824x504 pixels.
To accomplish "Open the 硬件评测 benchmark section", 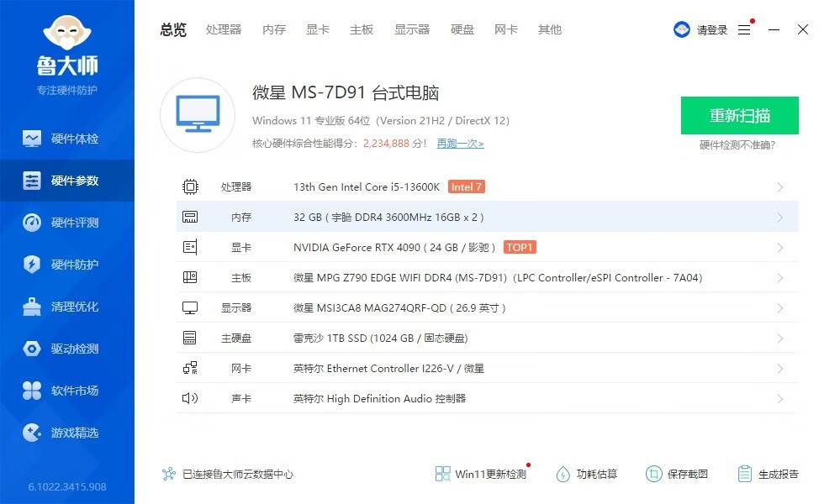I will click(x=67, y=223).
